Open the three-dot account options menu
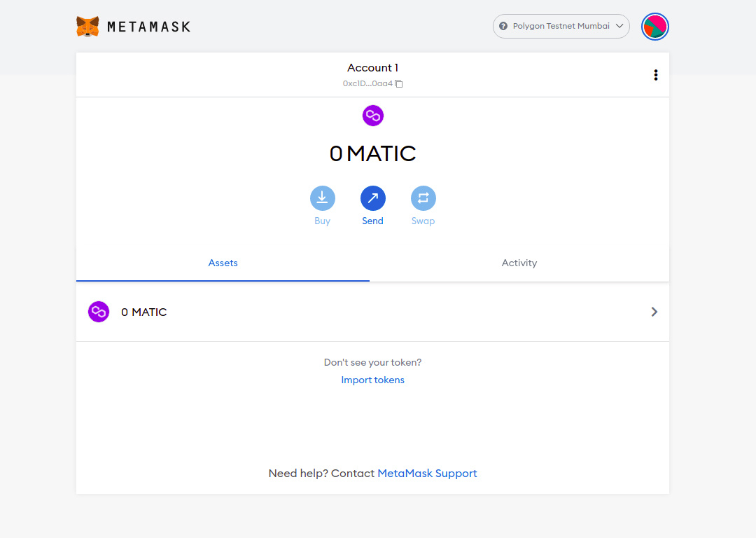 point(656,75)
